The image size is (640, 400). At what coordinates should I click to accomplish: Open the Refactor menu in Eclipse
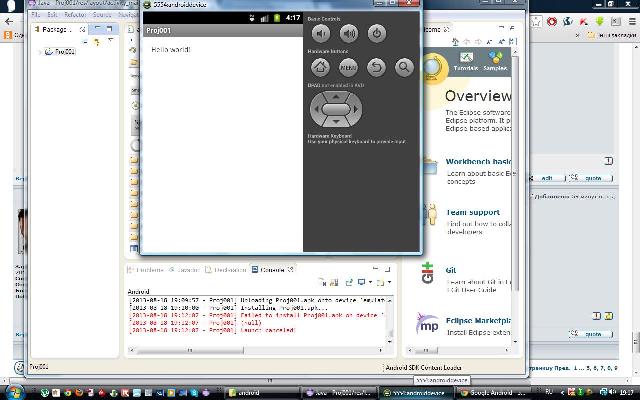click(x=75, y=15)
